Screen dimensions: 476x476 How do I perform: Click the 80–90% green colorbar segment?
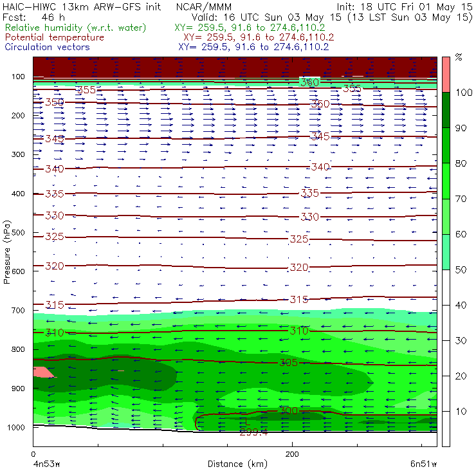[x=446, y=145]
